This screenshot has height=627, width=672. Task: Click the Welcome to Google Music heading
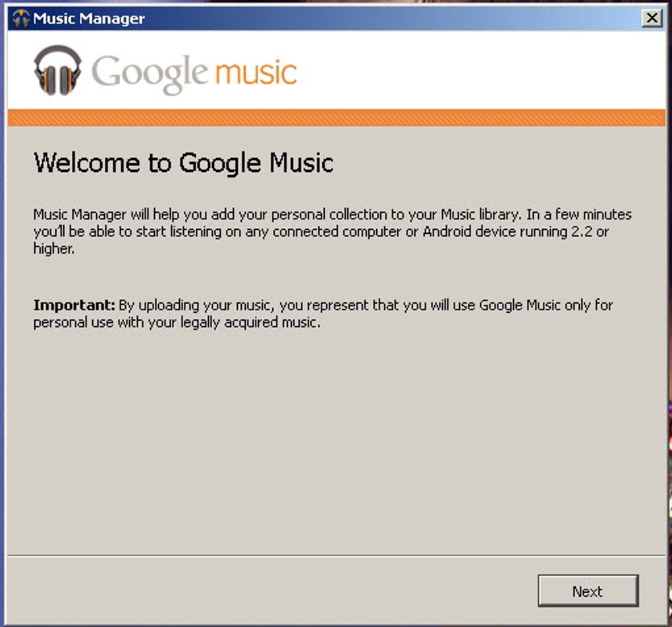coord(183,163)
